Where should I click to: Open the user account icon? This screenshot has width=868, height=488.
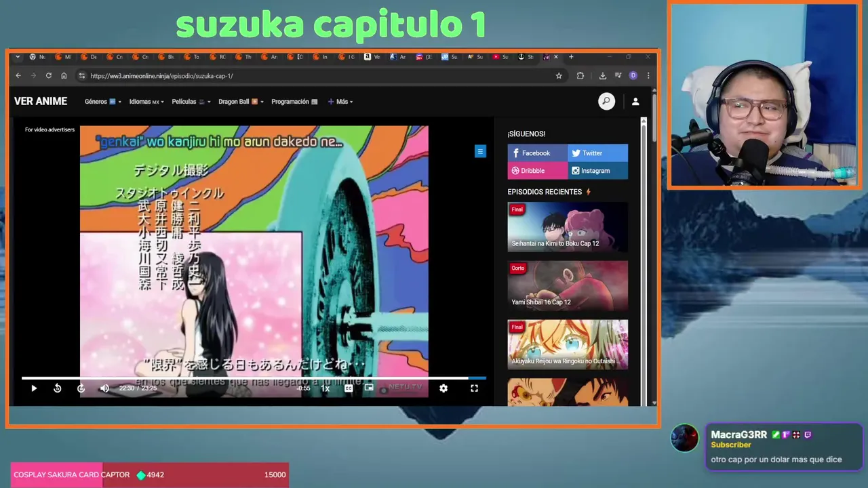pyautogui.click(x=635, y=102)
